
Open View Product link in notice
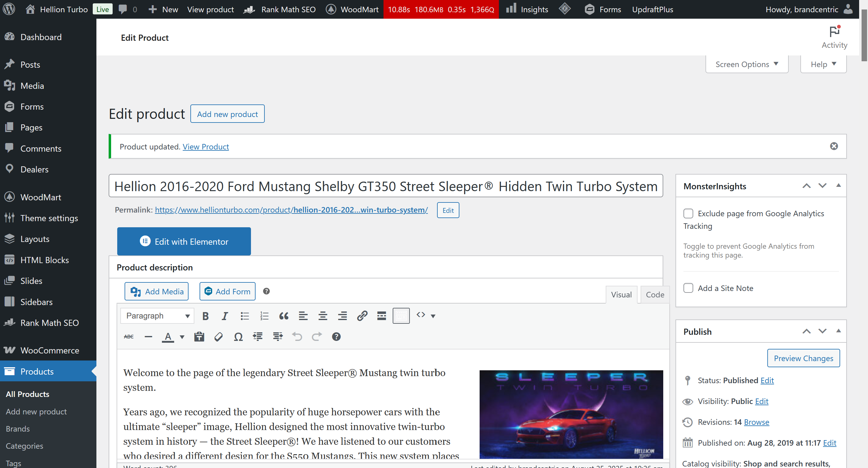(x=206, y=147)
